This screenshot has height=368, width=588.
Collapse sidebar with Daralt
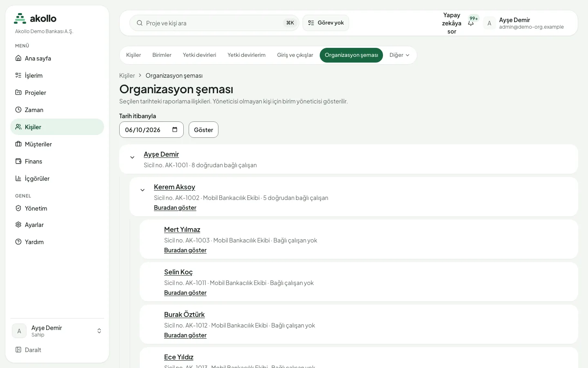[57, 350]
